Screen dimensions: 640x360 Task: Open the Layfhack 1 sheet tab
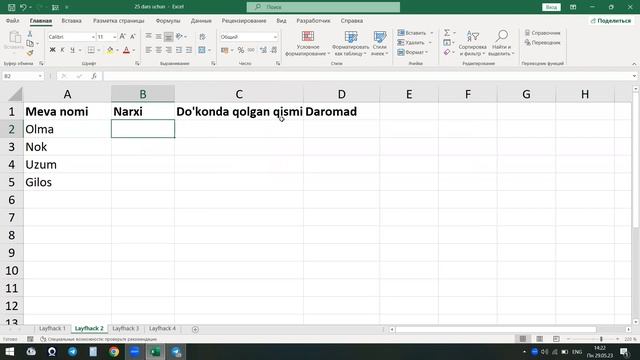[52, 328]
